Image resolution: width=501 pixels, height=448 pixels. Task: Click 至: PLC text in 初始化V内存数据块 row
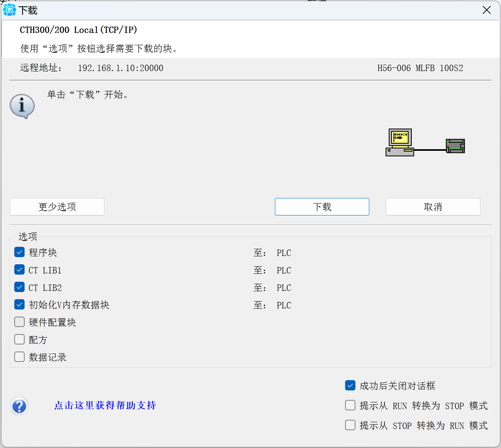point(273,305)
